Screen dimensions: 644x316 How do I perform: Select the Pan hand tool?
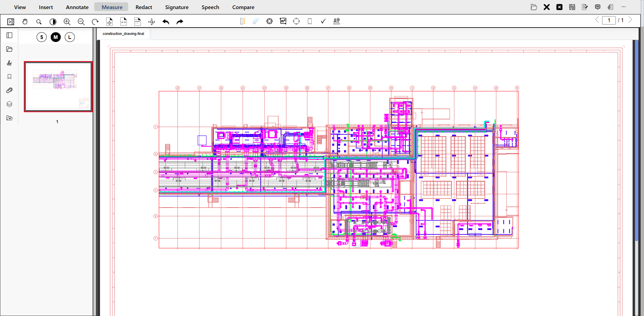25,21
